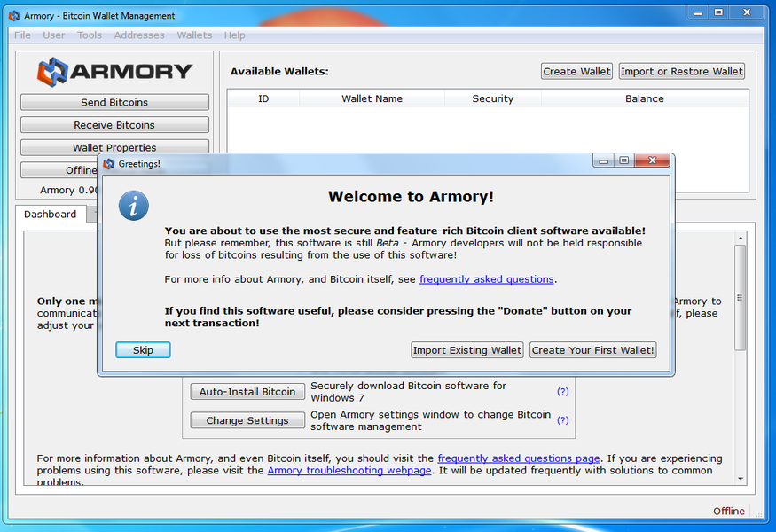Close the Armory main window
This screenshot has width=776, height=532.
click(748, 12)
